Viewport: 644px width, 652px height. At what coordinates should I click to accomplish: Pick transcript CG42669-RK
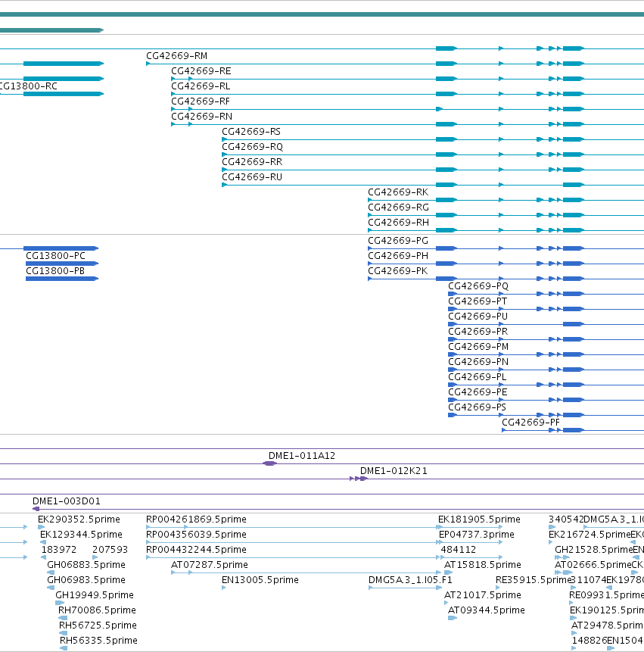point(398,192)
